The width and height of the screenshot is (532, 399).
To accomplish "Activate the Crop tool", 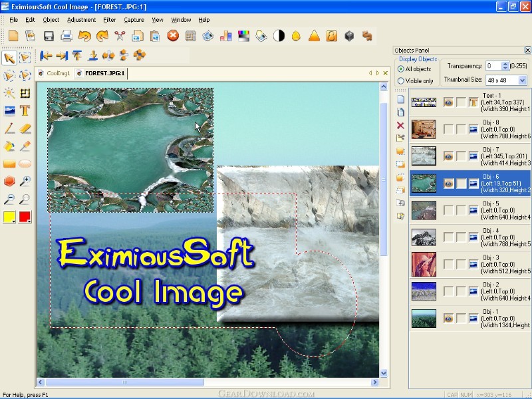I will click(25, 93).
